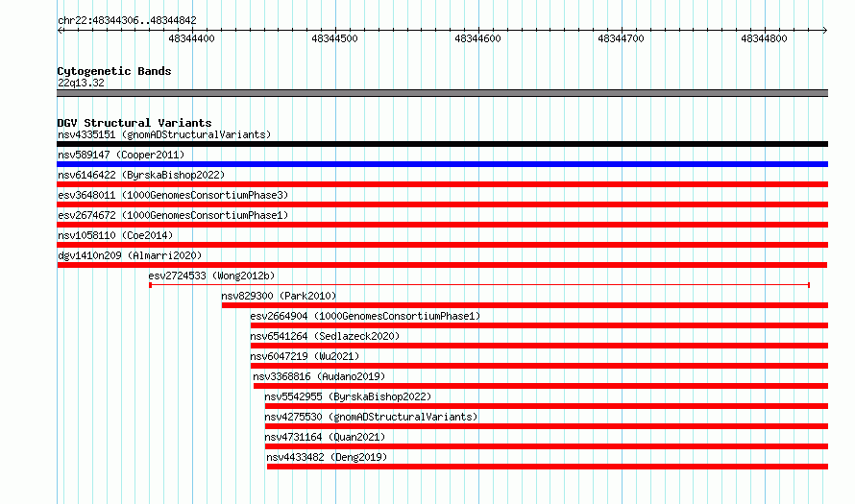Open nsv5542955 (ByrskaBishop2022) label
Screen dimensions: 855x504
[348, 396]
